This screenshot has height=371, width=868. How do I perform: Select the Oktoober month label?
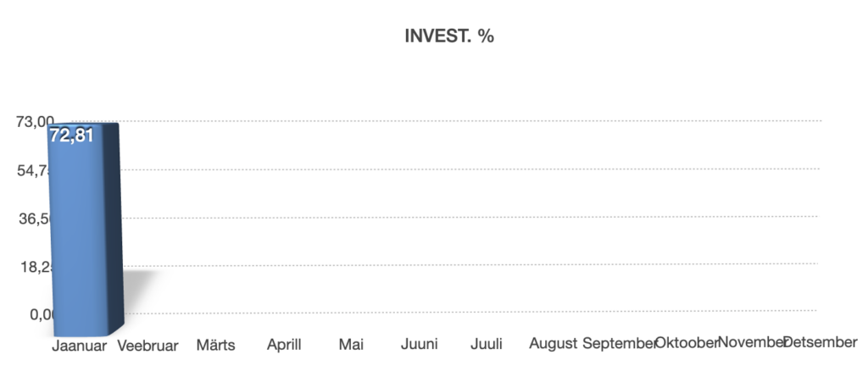(x=687, y=341)
